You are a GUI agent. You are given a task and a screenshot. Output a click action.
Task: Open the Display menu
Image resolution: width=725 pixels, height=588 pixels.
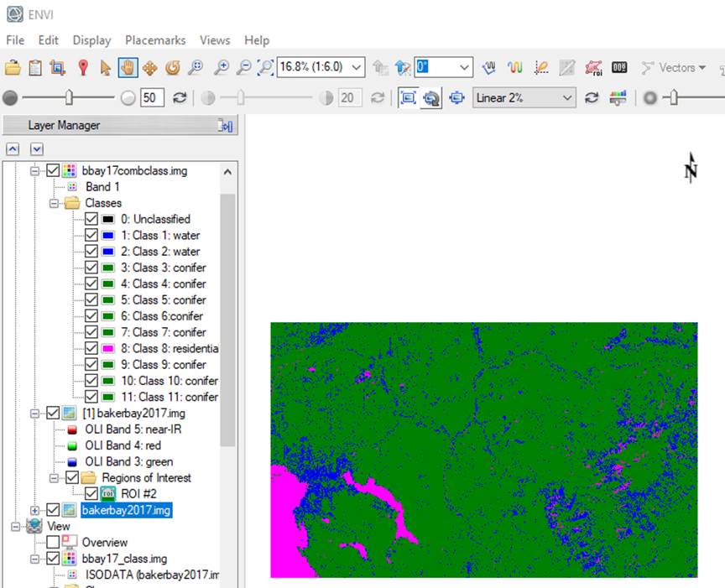[x=92, y=40]
